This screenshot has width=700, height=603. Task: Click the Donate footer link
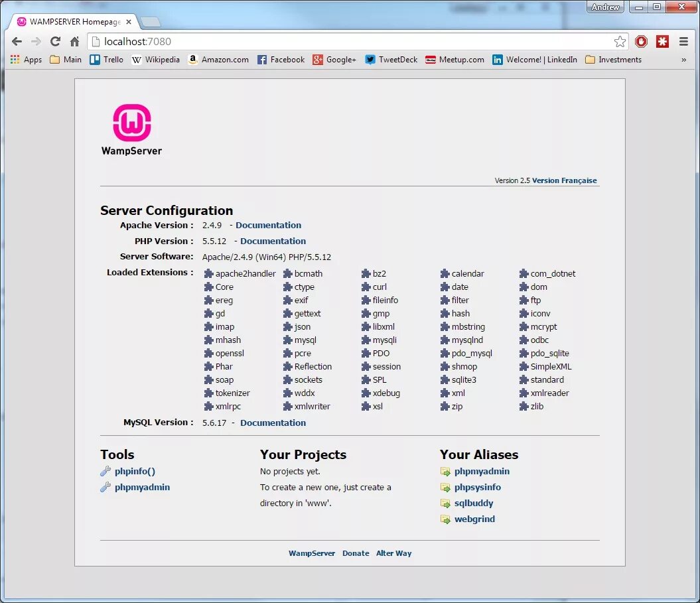point(356,553)
